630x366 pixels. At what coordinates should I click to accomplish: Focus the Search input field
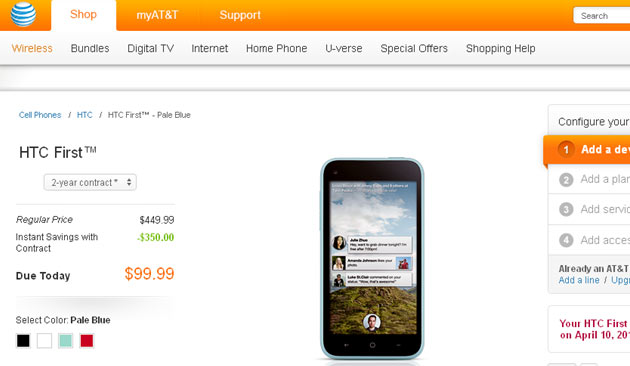(601, 16)
